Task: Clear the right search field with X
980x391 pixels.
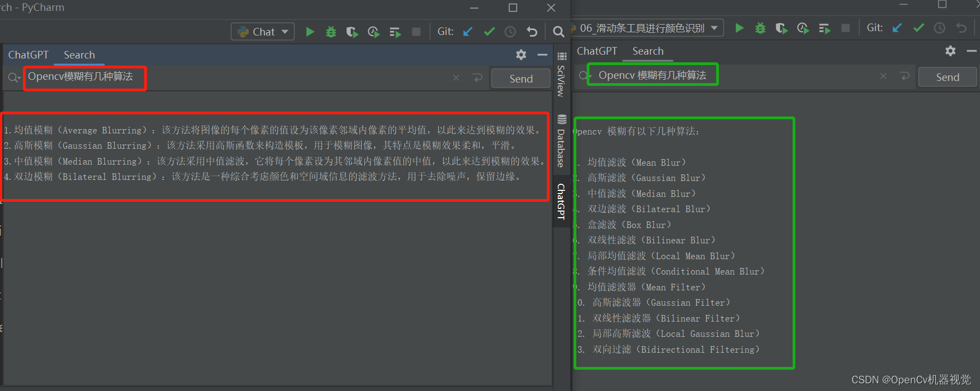Action: pyautogui.click(x=883, y=76)
